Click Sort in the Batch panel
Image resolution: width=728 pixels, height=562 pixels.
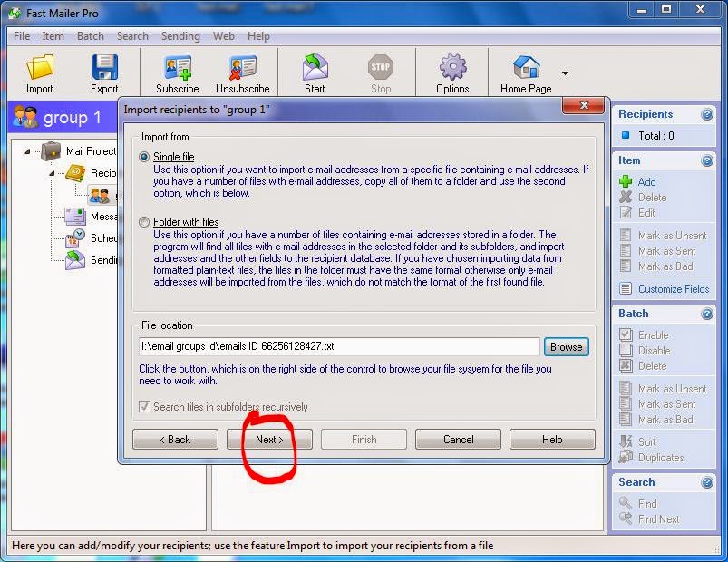[x=646, y=441]
